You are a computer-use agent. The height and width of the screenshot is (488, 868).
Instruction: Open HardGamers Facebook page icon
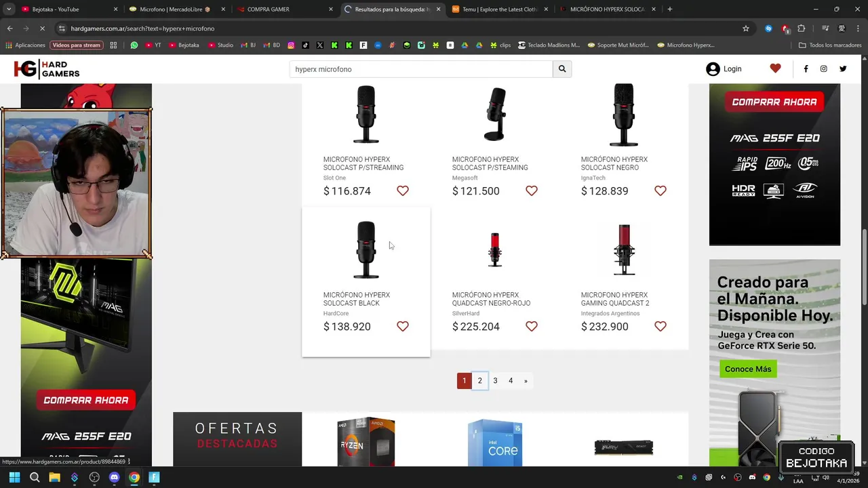pyautogui.click(x=806, y=68)
